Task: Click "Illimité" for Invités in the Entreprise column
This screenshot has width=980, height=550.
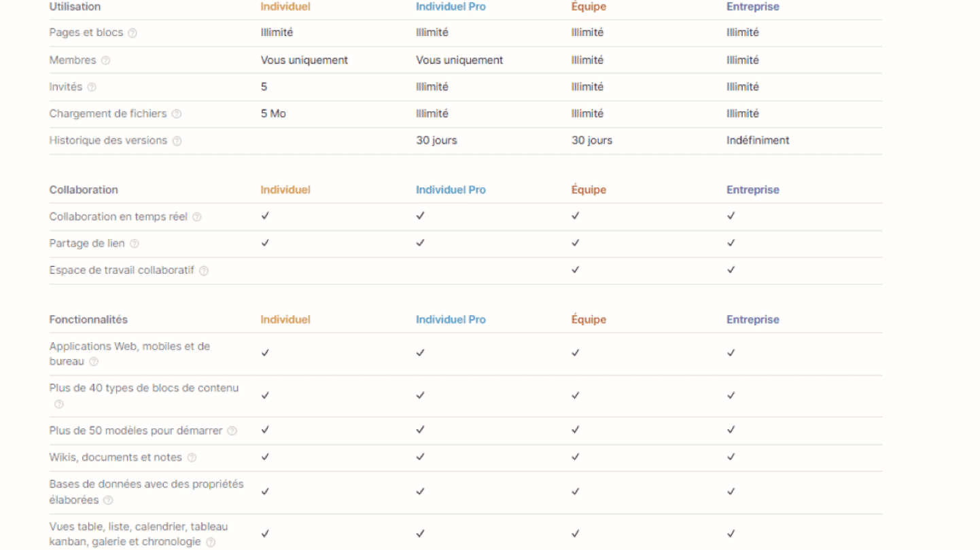Action: point(743,87)
